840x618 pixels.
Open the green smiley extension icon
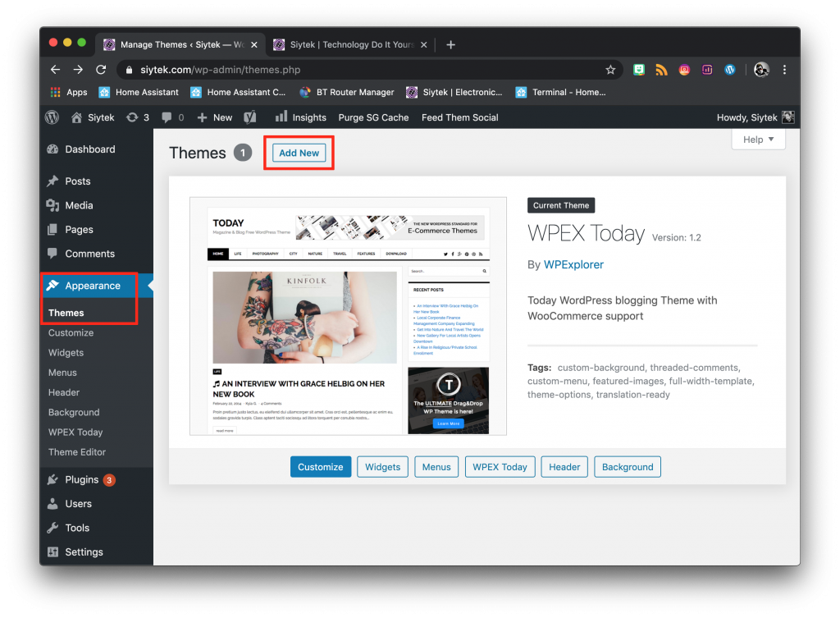638,70
